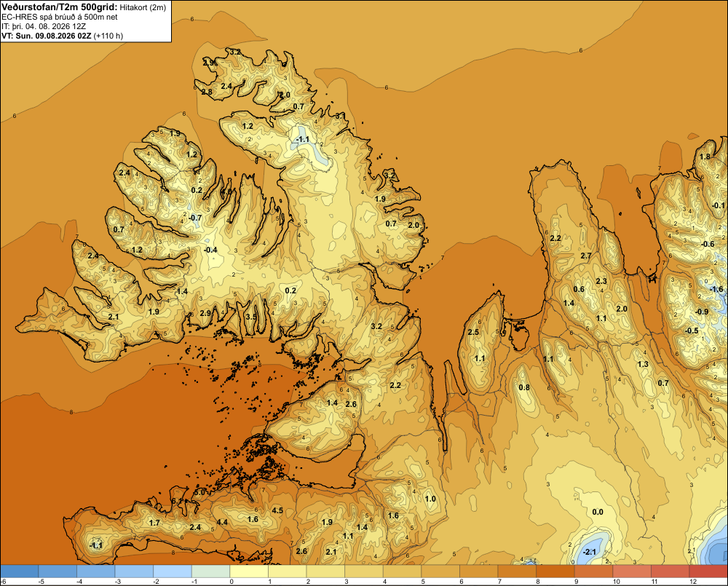Click the '3.5' temperature value on map
The height and width of the screenshot is (586, 728).
[251, 317]
